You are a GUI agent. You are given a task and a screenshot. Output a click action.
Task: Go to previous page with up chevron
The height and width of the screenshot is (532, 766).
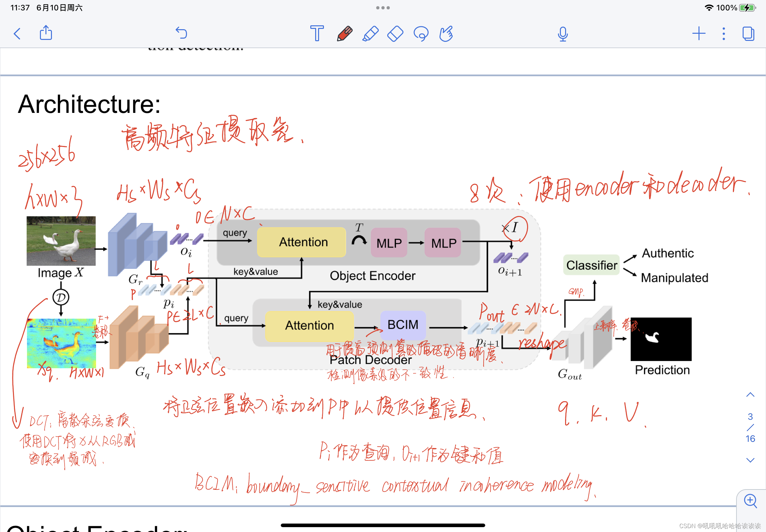click(750, 395)
